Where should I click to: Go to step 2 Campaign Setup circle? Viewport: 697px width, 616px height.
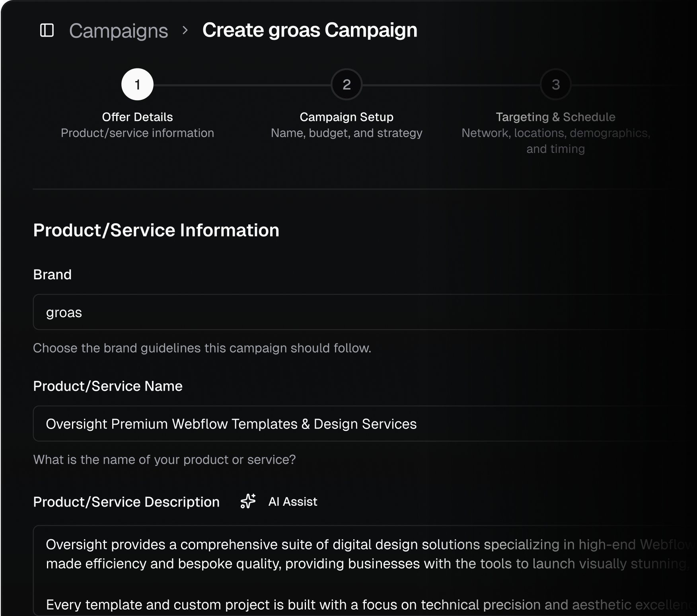click(347, 84)
